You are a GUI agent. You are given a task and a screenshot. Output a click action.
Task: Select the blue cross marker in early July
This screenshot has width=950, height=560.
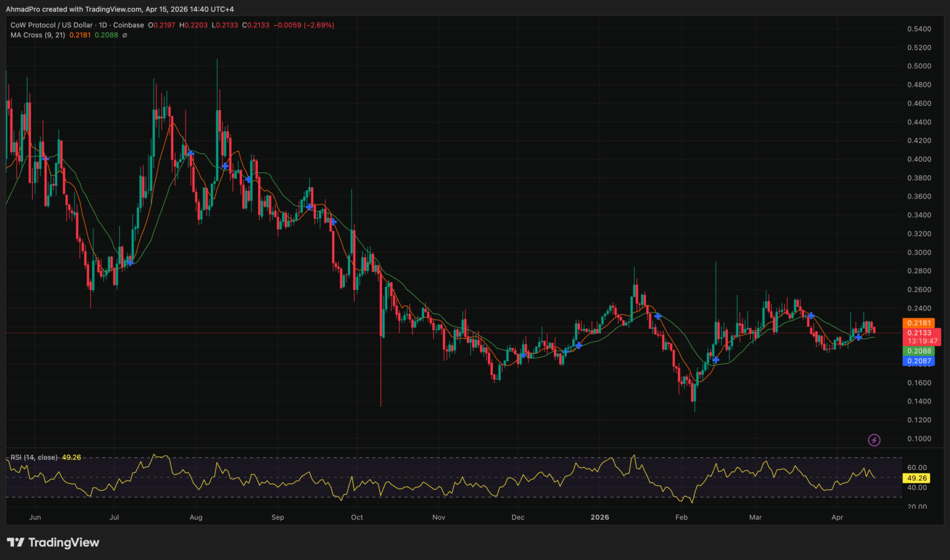click(x=130, y=263)
